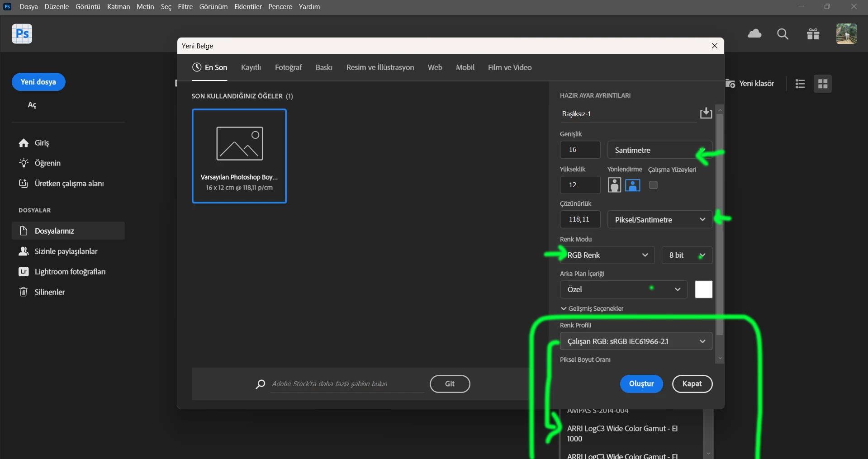This screenshot has height=459, width=868.
Task: Open the Renk Profili dropdown
Action: (x=636, y=341)
